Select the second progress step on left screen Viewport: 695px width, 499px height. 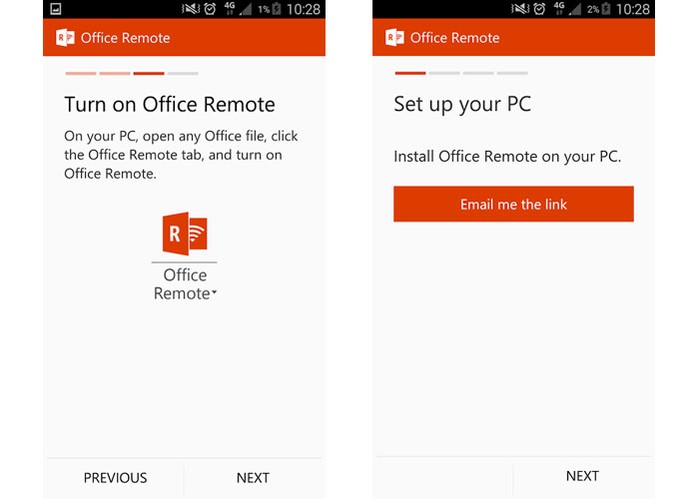pyautogui.click(x=115, y=74)
